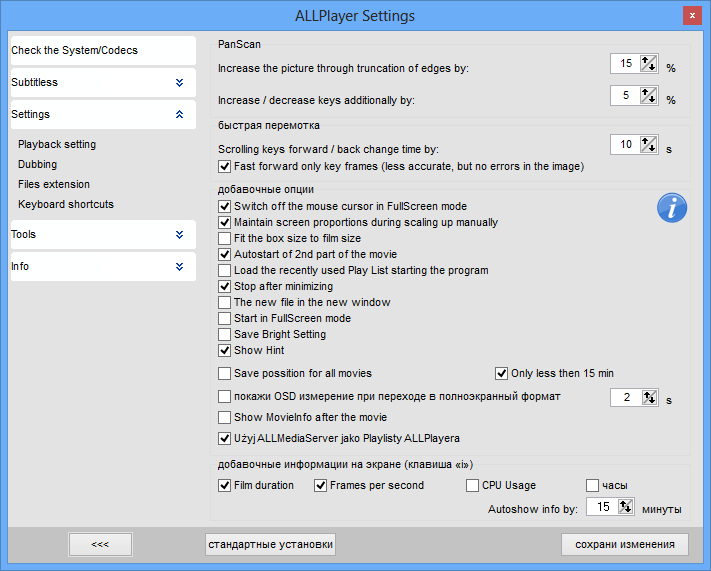The height and width of the screenshot is (571, 711).
Task: Check the часы checkbox
Action: (592, 485)
